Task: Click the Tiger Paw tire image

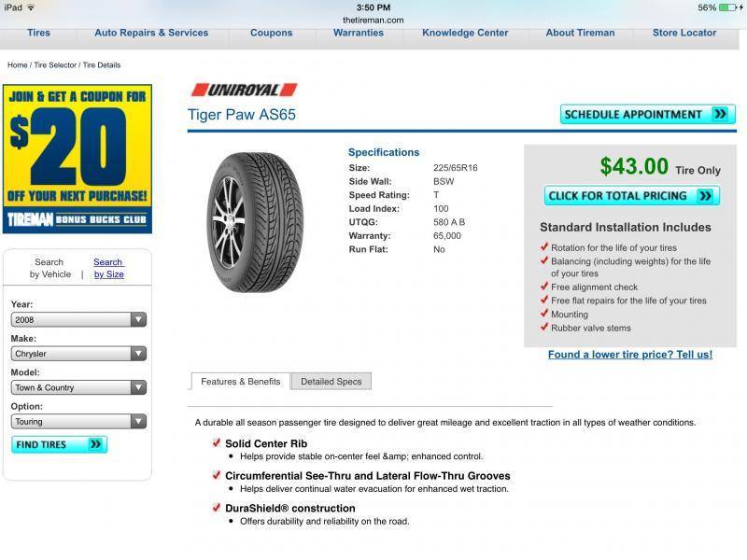Action: tap(255, 222)
